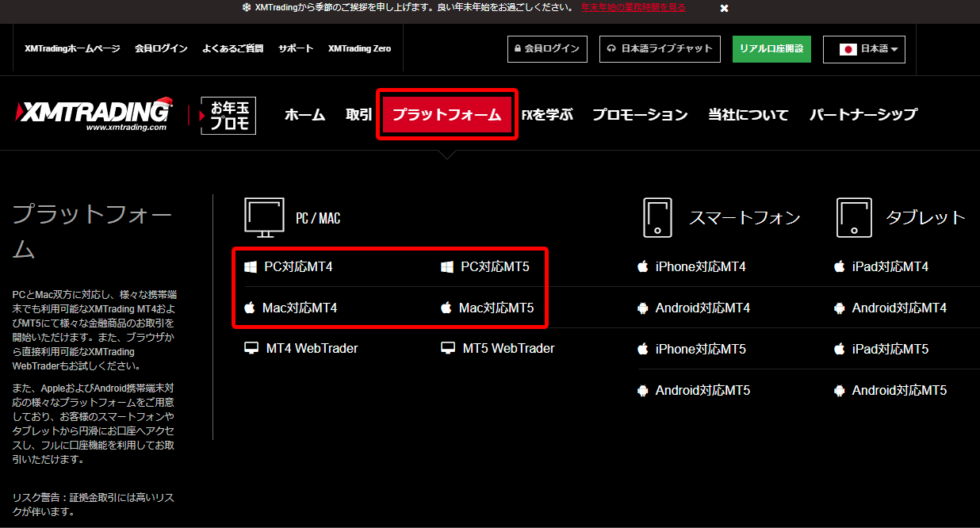Click the リスク警告 text
The width and height of the screenshot is (980, 528).
click(94, 504)
